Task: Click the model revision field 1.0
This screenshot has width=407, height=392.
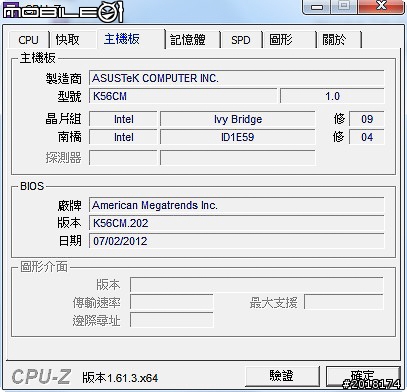Action: 332,96
